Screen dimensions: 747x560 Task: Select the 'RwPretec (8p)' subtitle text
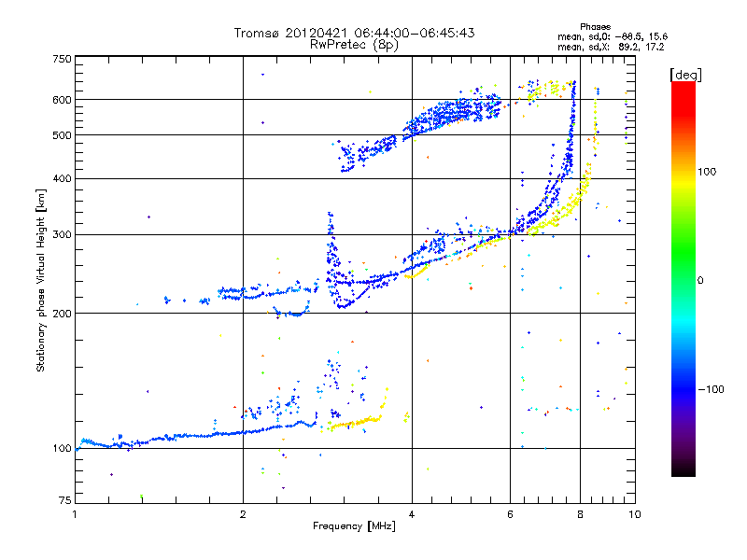[354, 45]
